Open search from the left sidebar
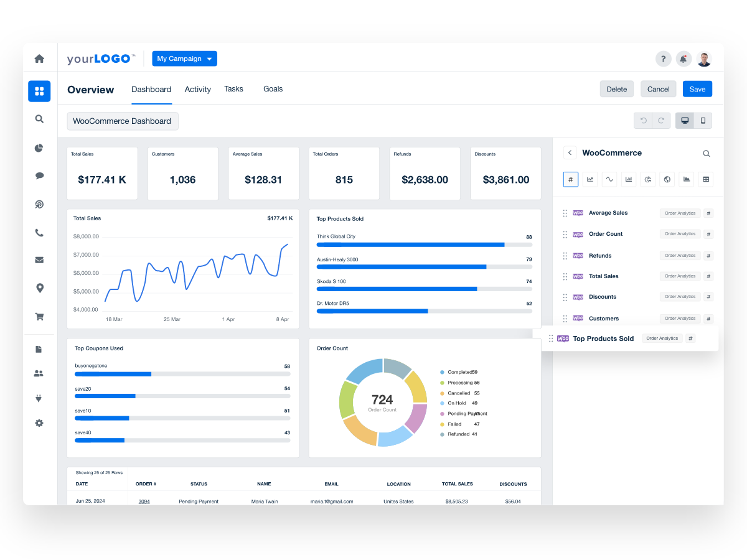The height and width of the screenshot is (560, 747). pos(39,119)
